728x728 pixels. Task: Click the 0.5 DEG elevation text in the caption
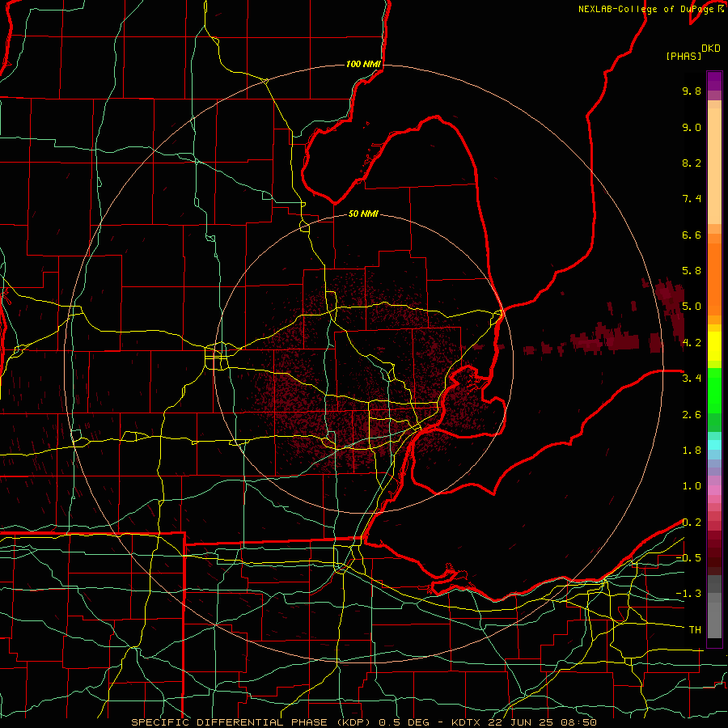(403, 722)
